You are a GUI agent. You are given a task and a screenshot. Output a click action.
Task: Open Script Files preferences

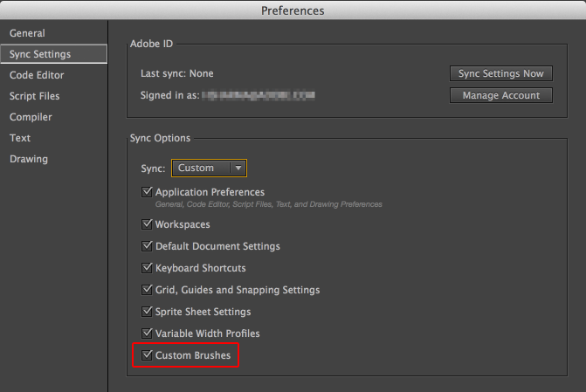click(35, 96)
